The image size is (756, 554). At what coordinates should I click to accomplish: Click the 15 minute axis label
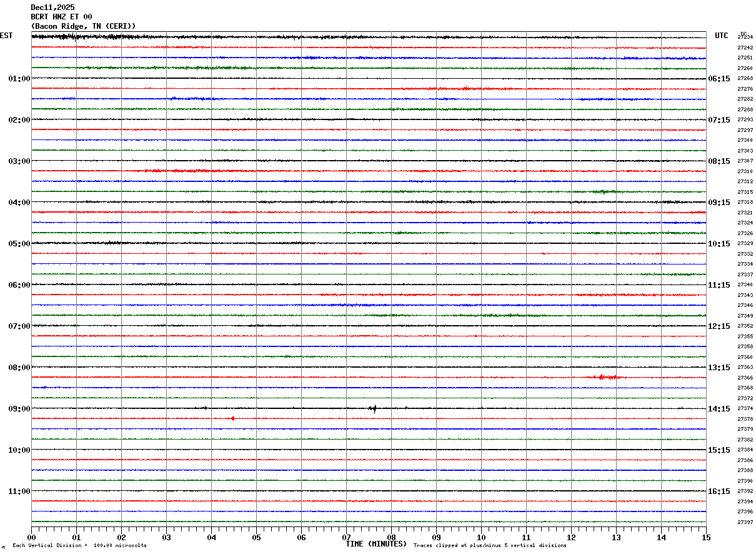pos(705,537)
